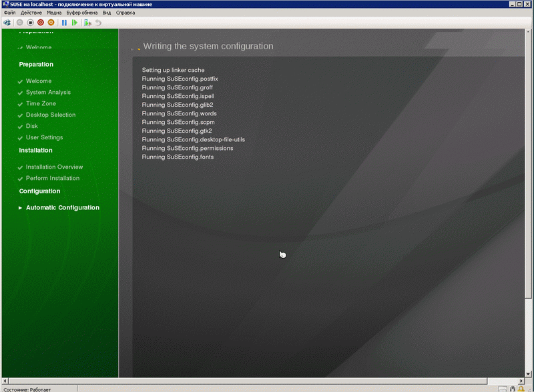Viewport: 534px width, 392px height.
Task: Click the Installation section heading
Action: click(36, 151)
